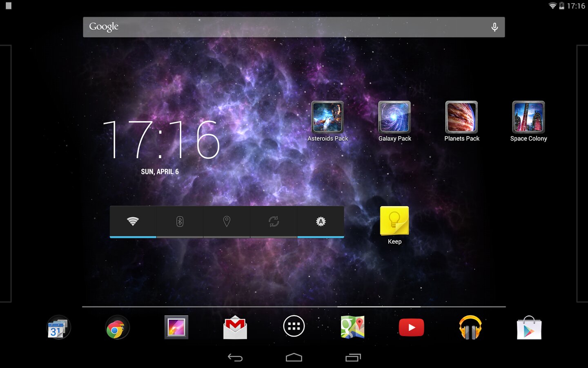588x368 pixels.
Task: Open the Play Store shopping bag
Action: 529,328
